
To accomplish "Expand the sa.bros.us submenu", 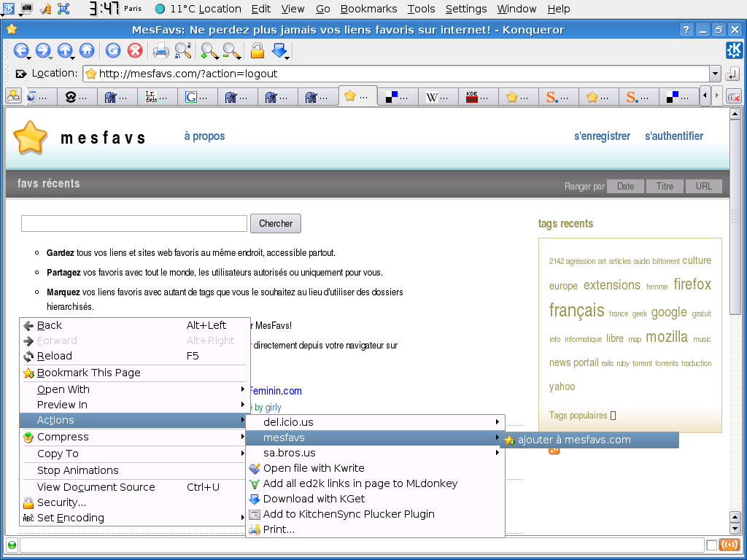I will tap(375, 452).
